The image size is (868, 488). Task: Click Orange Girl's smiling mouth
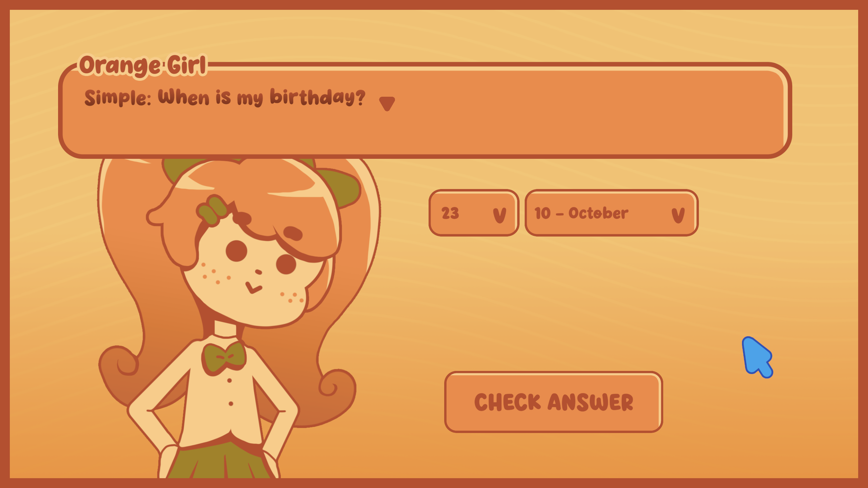coord(253,288)
